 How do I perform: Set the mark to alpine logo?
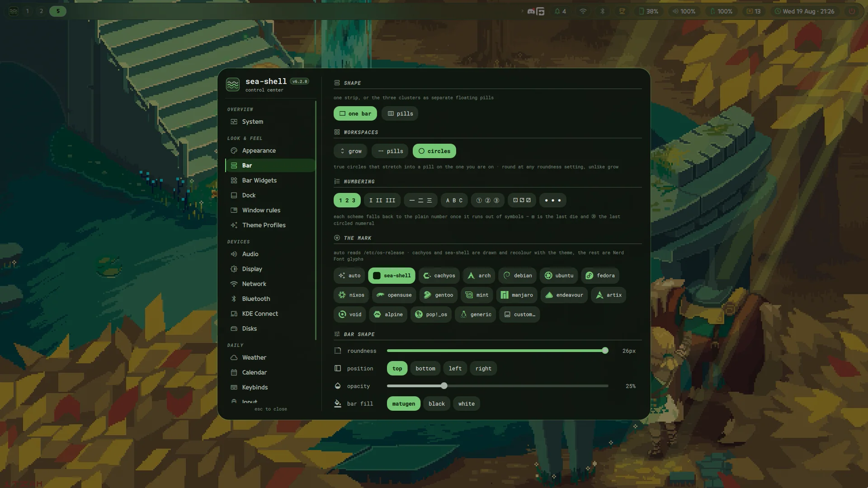click(388, 314)
